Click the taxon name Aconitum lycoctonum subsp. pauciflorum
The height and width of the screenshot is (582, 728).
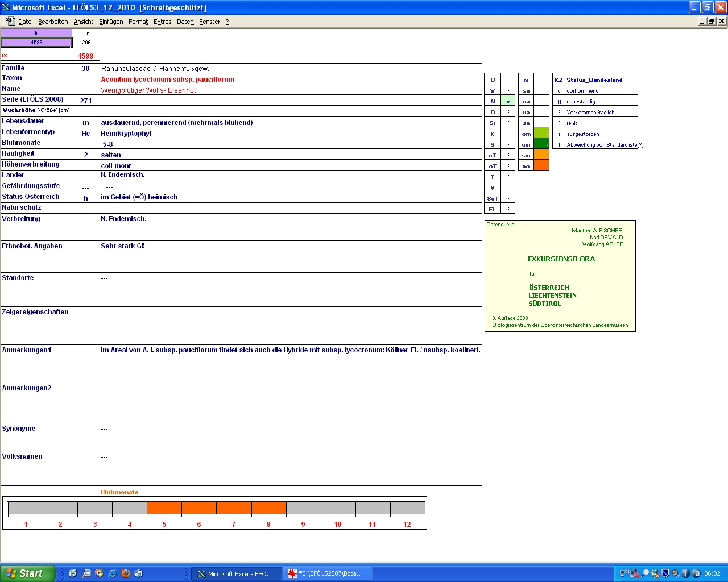(168, 80)
